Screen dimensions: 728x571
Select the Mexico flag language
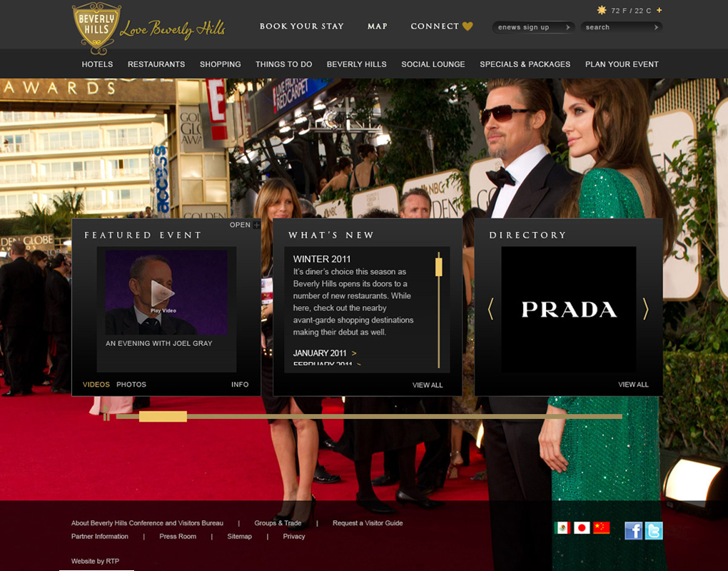click(562, 528)
